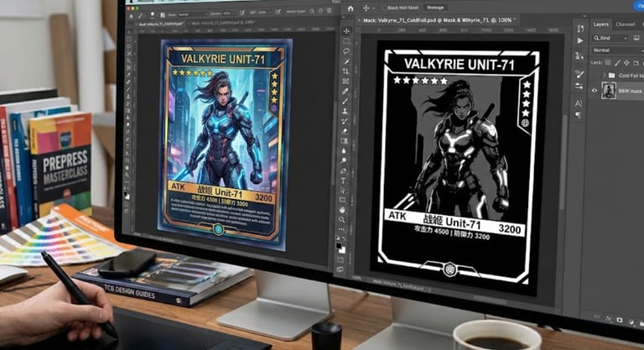This screenshot has width=644, height=350.
Task: Select the Path Selection tool in right window
Action: [x=342, y=191]
